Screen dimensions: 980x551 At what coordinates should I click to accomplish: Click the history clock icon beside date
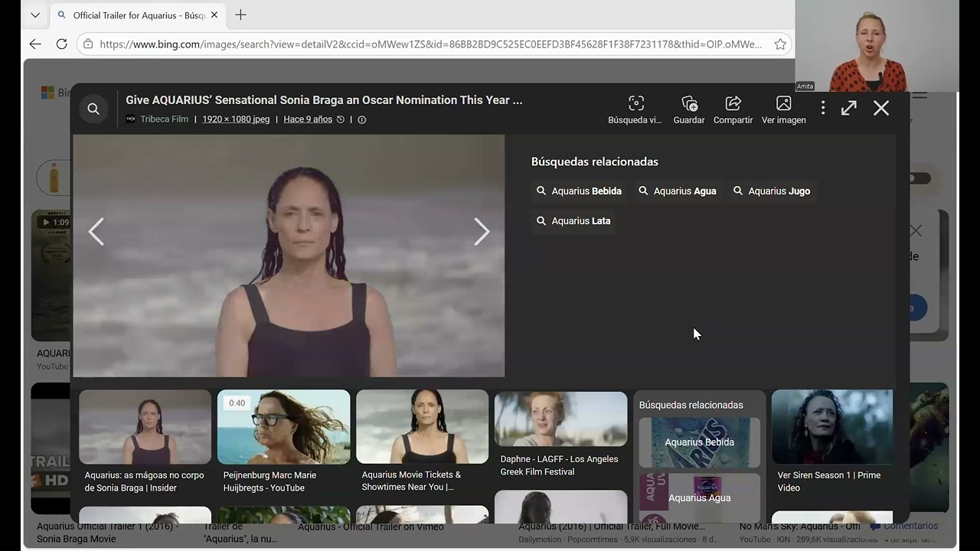pos(341,119)
